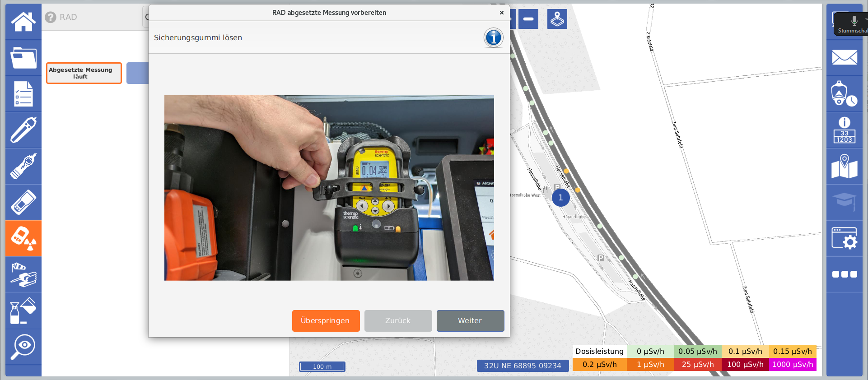Open the handheld detector device icon
The width and height of the screenshot is (868, 380).
[23, 202]
